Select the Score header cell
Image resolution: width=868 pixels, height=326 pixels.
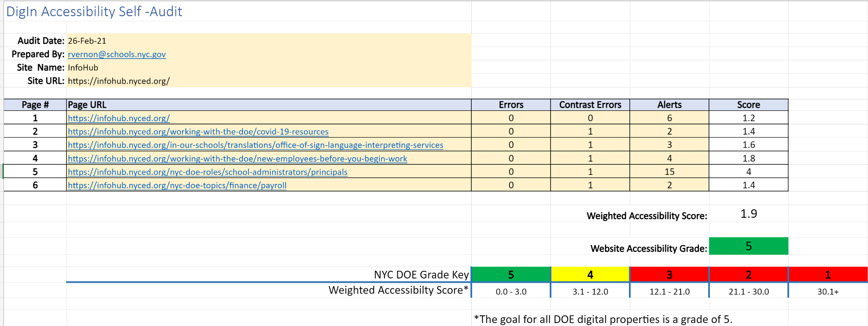coord(748,105)
